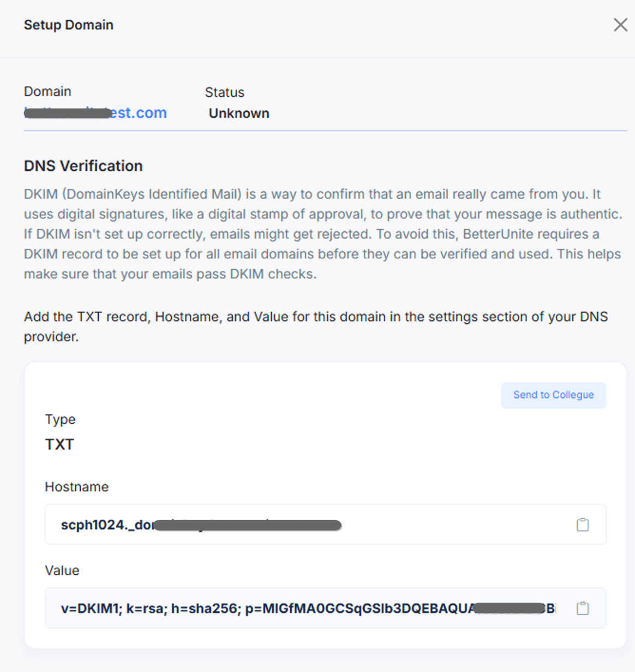
Task: Click the X in the top right corner
Action: point(620,25)
